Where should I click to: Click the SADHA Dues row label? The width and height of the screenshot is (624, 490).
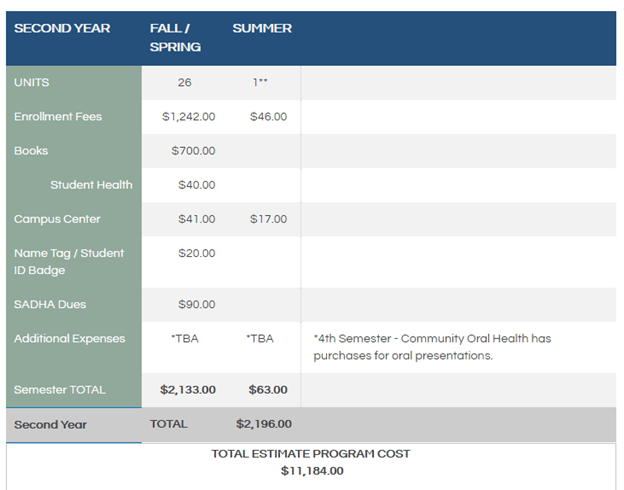[x=50, y=304]
